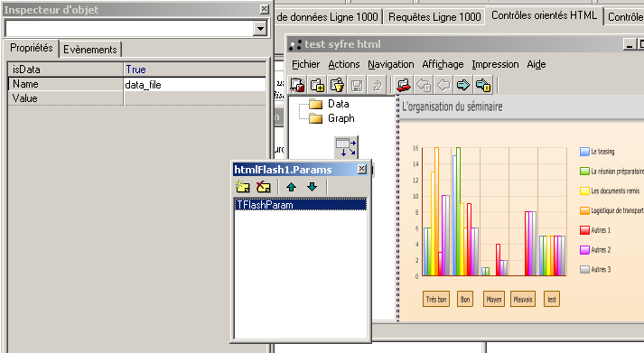The image size is (644, 353).
Task: Click the empty Value property field
Action: (x=195, y=98)
